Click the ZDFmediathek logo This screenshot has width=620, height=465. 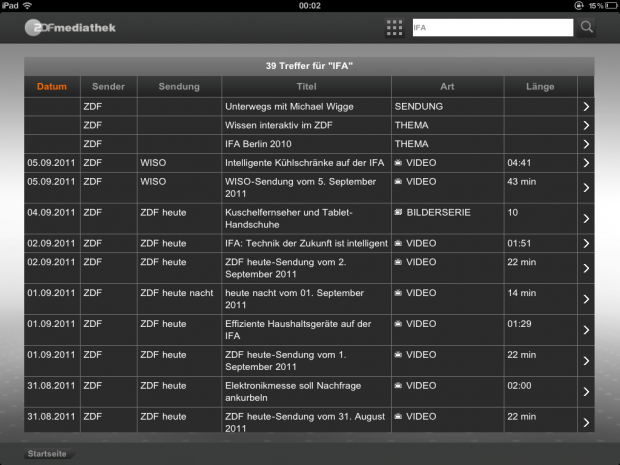click(70, 28)
